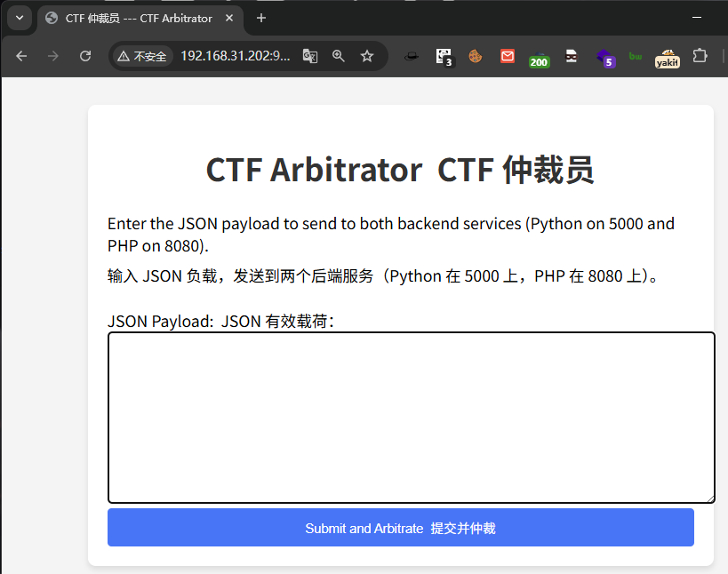
Task: Select the CTF Arbitrator tab
Action: pyautogui.click(x=140, y=19)
